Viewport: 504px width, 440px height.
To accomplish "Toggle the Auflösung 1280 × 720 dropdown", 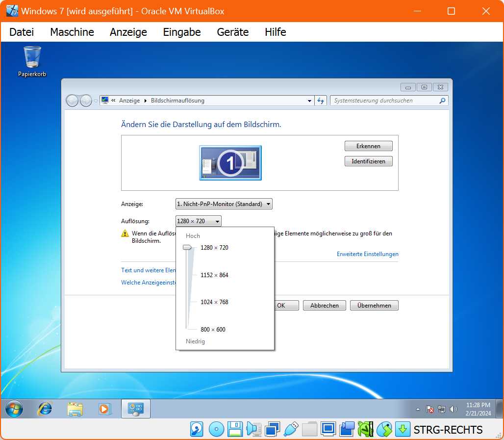I will 199,221.
